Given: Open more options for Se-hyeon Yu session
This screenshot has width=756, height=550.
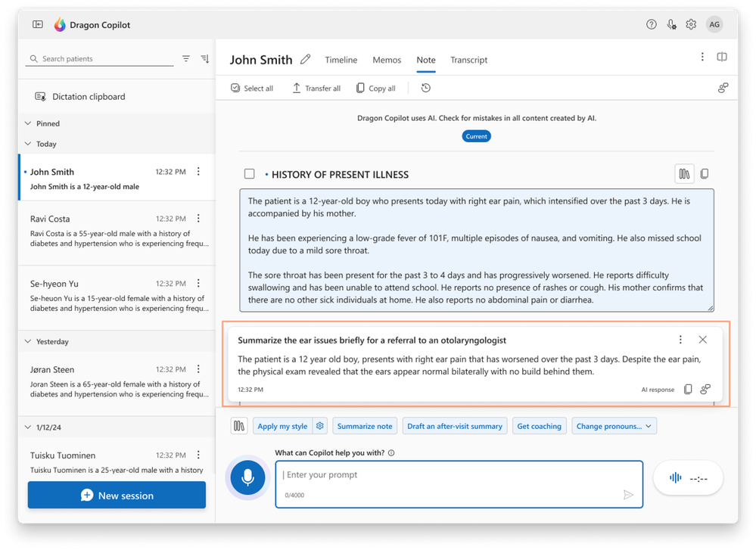Looking at the screenshot, I should [x=198, y=283].
